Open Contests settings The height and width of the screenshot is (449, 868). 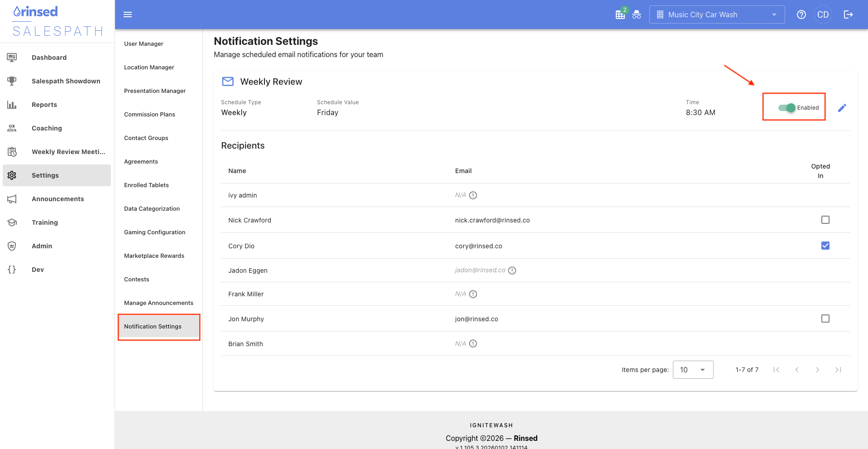136,280
